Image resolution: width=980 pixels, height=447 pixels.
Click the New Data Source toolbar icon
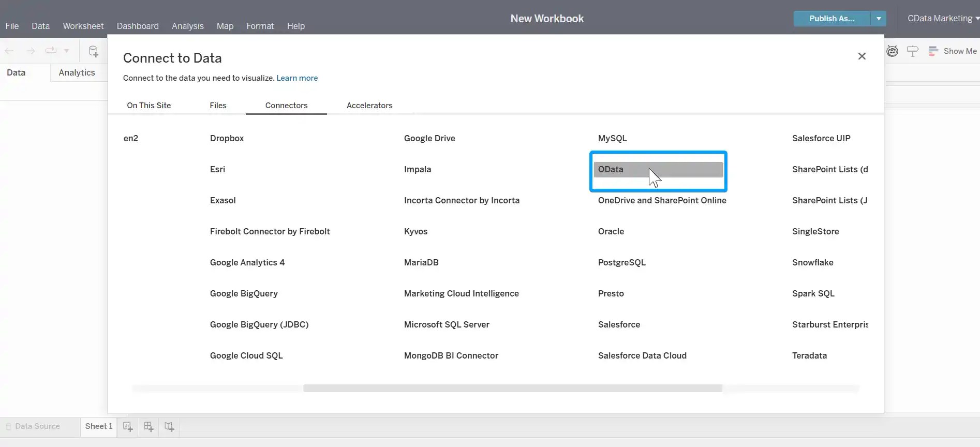pyautogui.click(x=93, y=51)
